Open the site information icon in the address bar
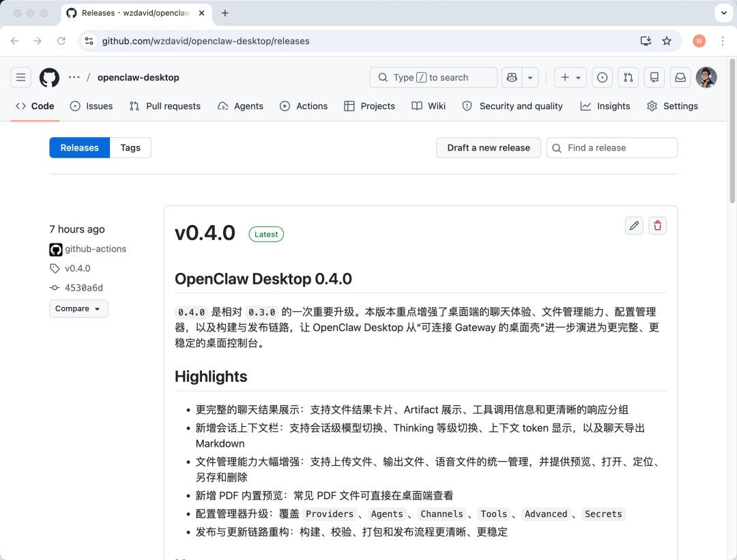Image resolution: width=737 pixels, height=560 pixels. pos(89,42)
